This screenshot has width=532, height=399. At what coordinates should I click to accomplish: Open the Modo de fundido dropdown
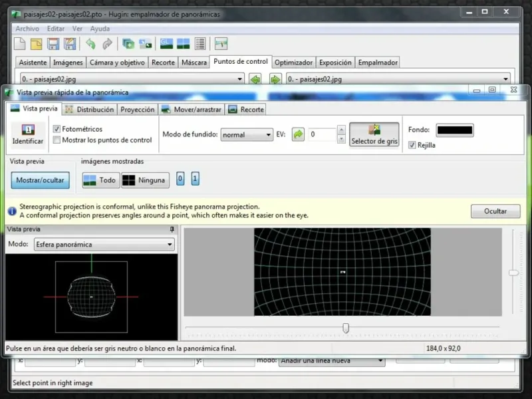tap(247, 135)
